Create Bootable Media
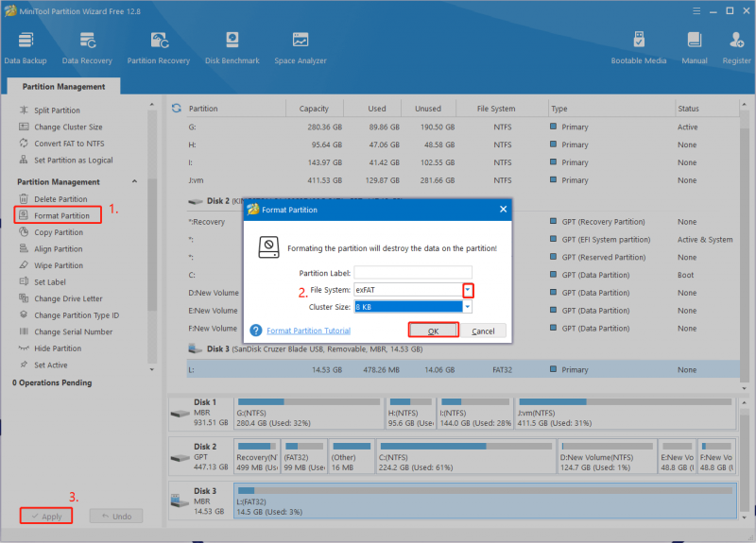Screen dimensions: 756x543 (639, 48)
